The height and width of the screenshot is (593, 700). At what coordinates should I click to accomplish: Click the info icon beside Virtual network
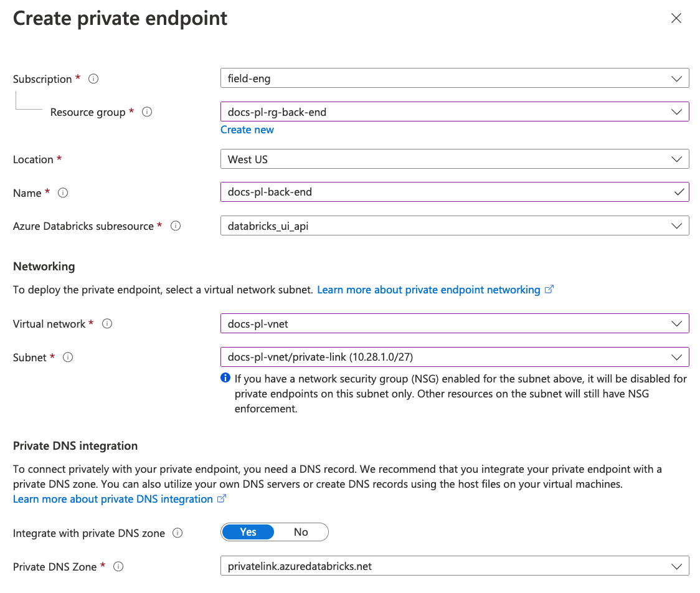[107, 324]
